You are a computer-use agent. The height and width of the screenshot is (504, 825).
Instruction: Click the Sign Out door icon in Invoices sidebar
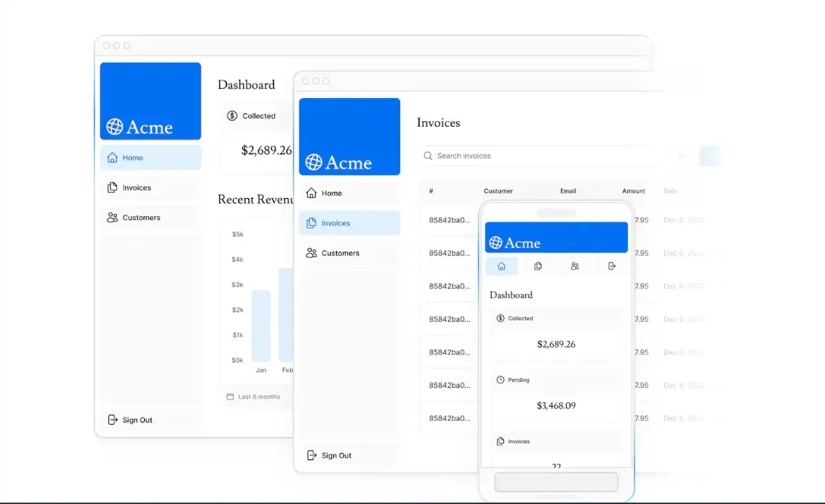click(x=312, y=455)
